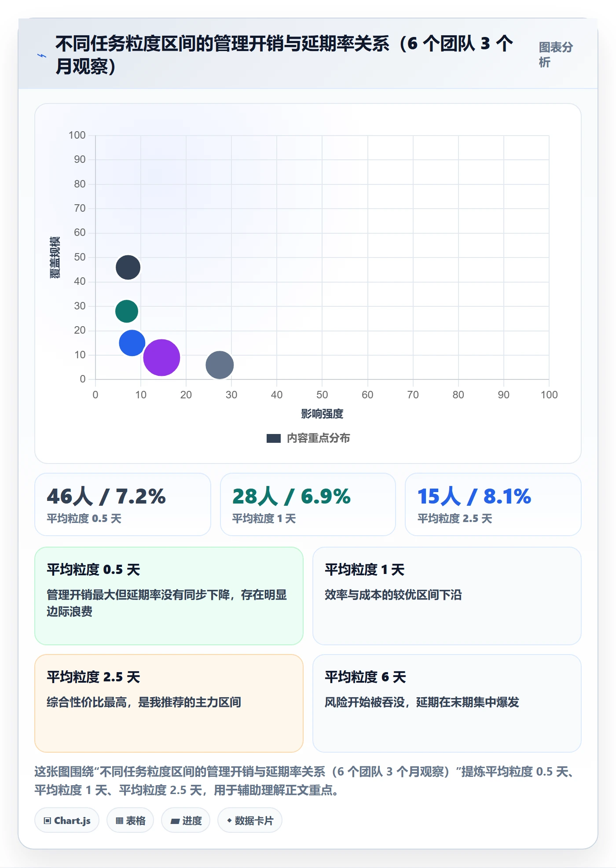
Task: Click the 内容重点分布 legend label
Action: point(319,438)
